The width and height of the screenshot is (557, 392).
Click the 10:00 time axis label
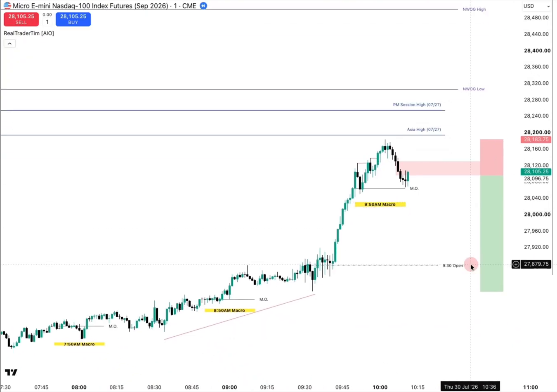point(380,387)
